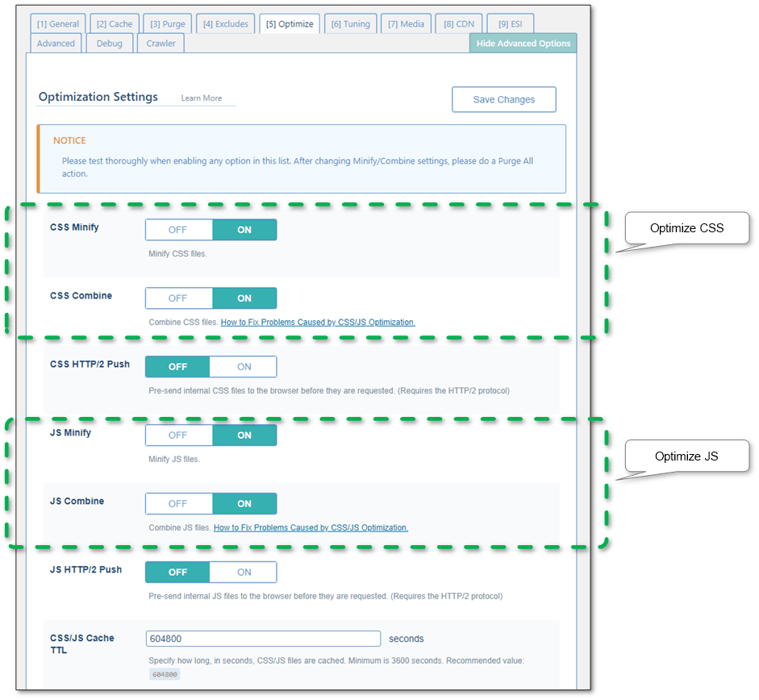Go to the [4] Excludes tab
759x700 pixels.
click(226, 24)
